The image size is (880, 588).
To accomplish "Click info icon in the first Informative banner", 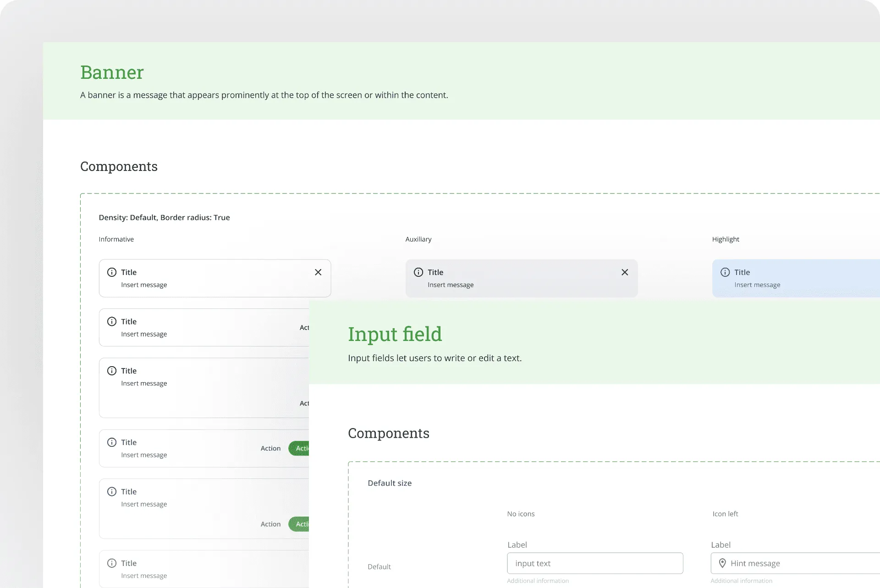I will point(112,272).
